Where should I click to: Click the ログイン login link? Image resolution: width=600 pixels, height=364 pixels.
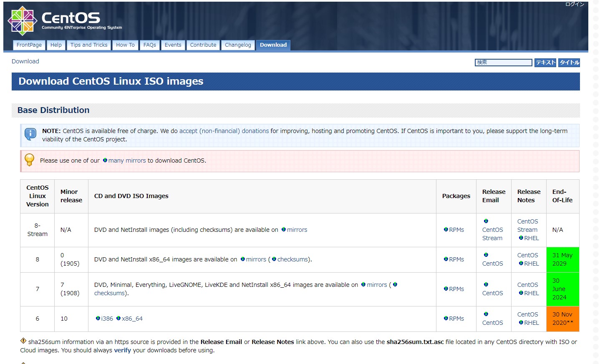[x=575, y=4]
